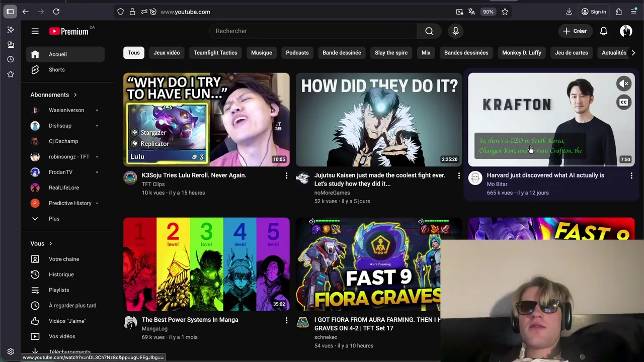Open sidebar settings gear
Image resolution: width=644 pixels, height=362 pixels.
(11, 352)
